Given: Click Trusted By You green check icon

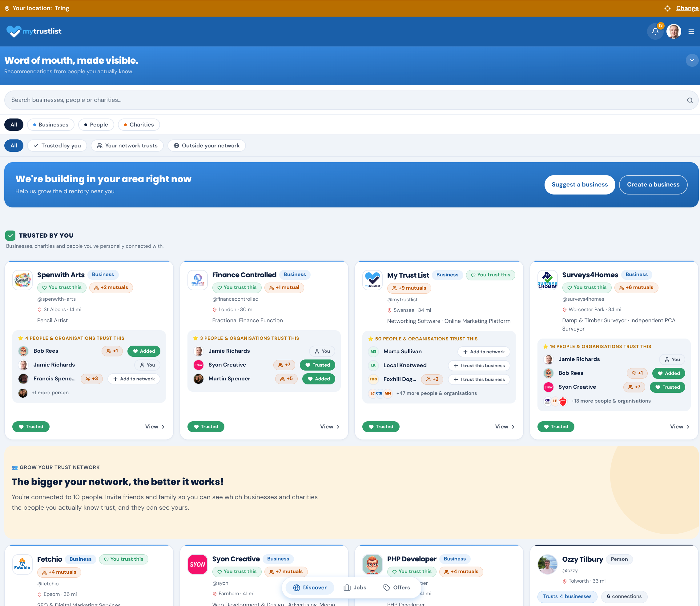Looking at the screenshot, I should 10,235.
